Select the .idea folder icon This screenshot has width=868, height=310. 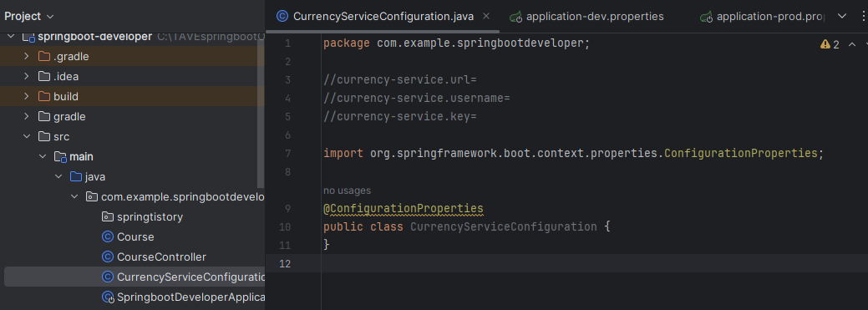pyautogui.click(x=43, y=76)
